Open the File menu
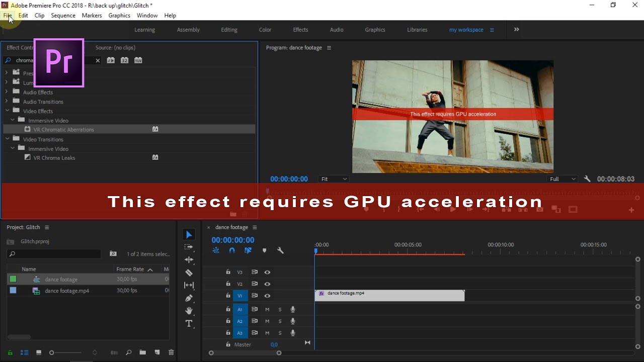This screenshot has height=362, width=644. coord(8,16)
